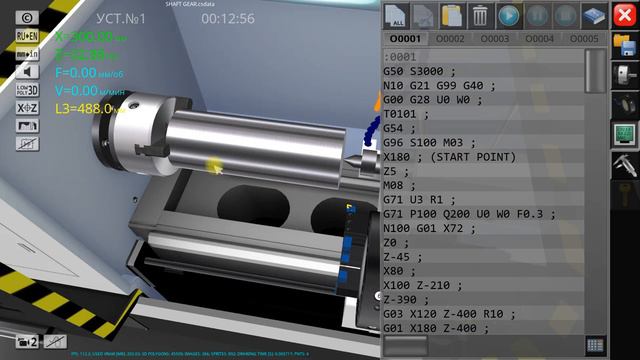
Task: Click the setup label 'УСТ.№1'
Action: point(120,18)
